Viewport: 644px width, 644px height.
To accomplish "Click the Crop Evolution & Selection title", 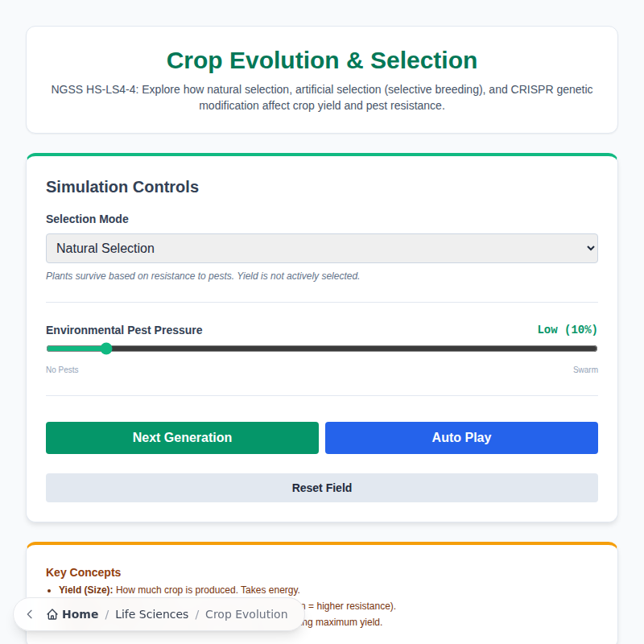I will point(321,60).
